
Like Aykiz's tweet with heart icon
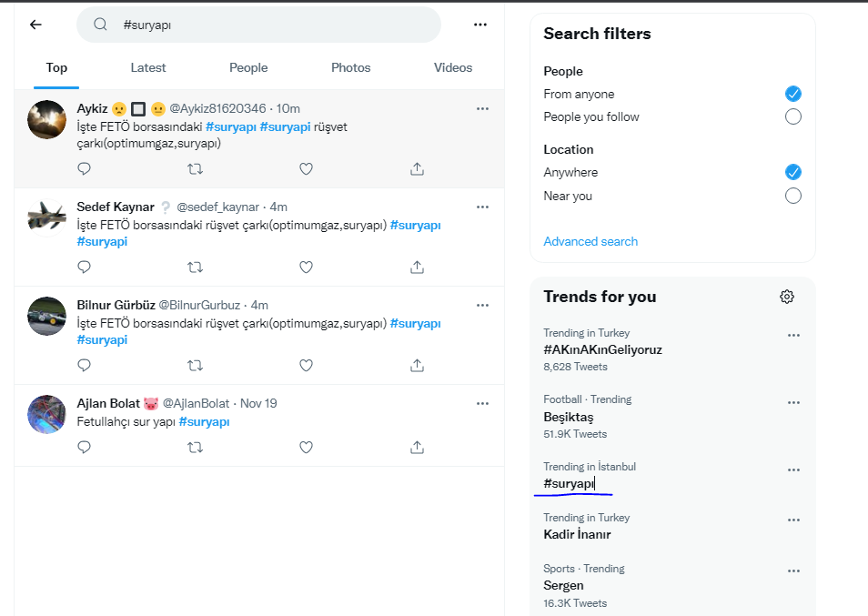pos(306,169)
